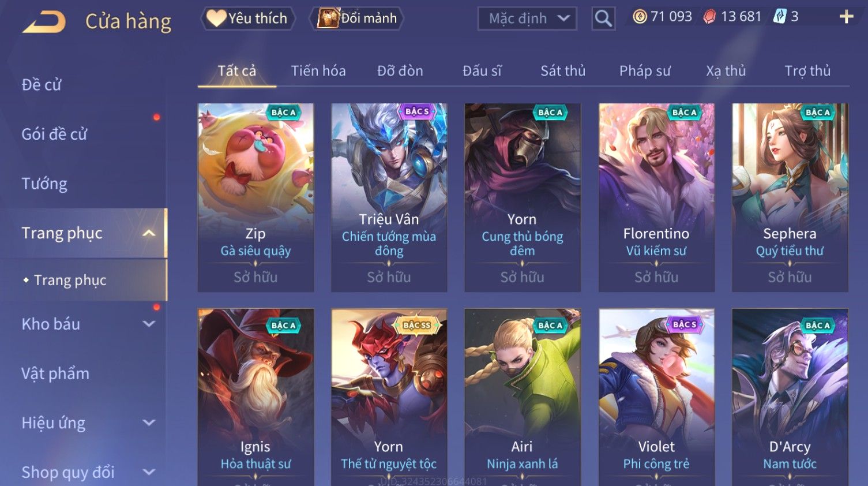The height and width of the screenshot is (486, 868).
Task: Open Violet Phi công trẻ skin card
Action: click(x=656, y=397)
